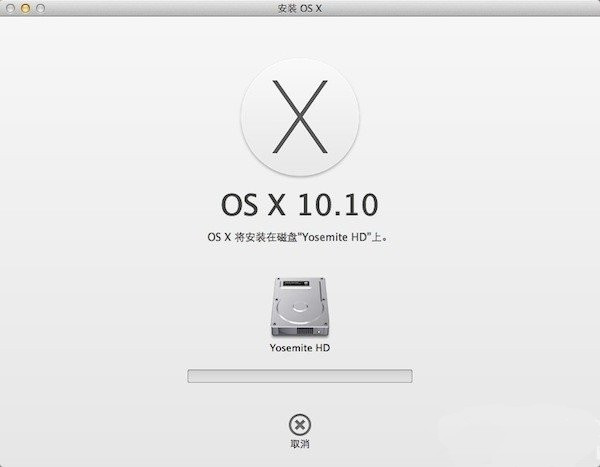Viewport: 600px width, 467px height.
Task: Click the large OS X logo circle
Action: coord(300,117)
